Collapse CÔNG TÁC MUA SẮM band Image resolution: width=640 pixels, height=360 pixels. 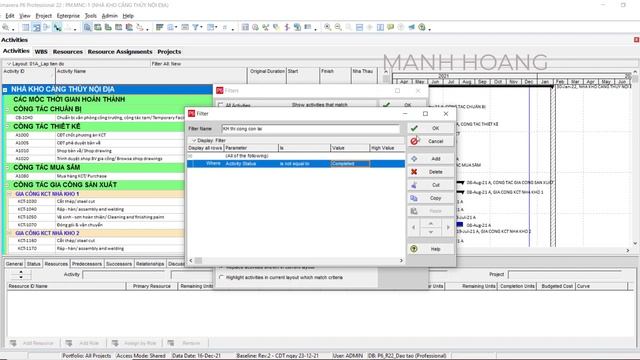click(7, 168)
